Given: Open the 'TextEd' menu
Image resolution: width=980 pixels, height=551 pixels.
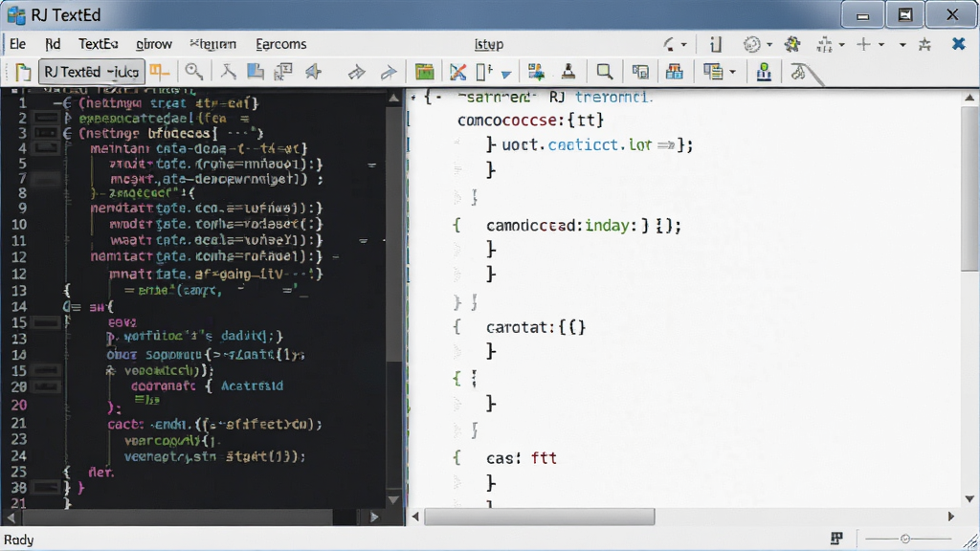Looking at the screenshot, I should coord(99,44).
